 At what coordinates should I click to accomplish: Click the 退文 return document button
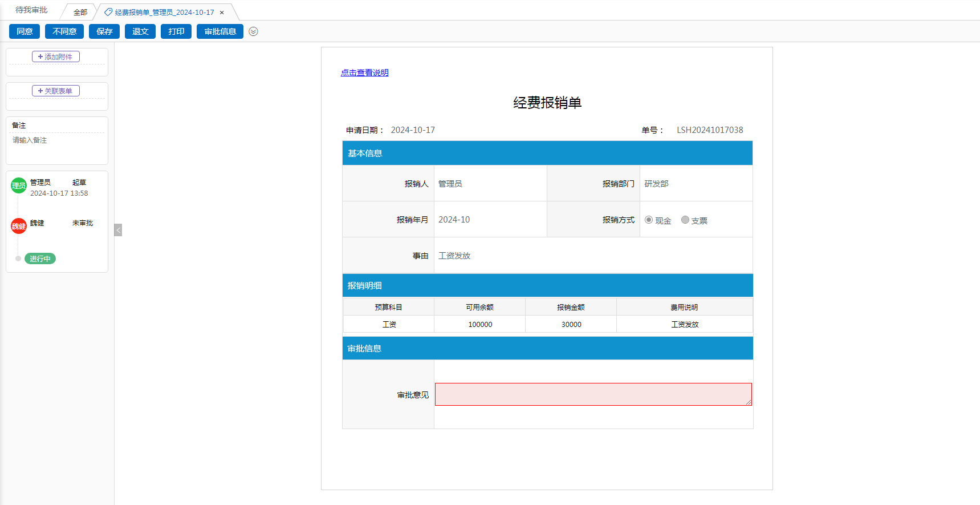point(140,31)
